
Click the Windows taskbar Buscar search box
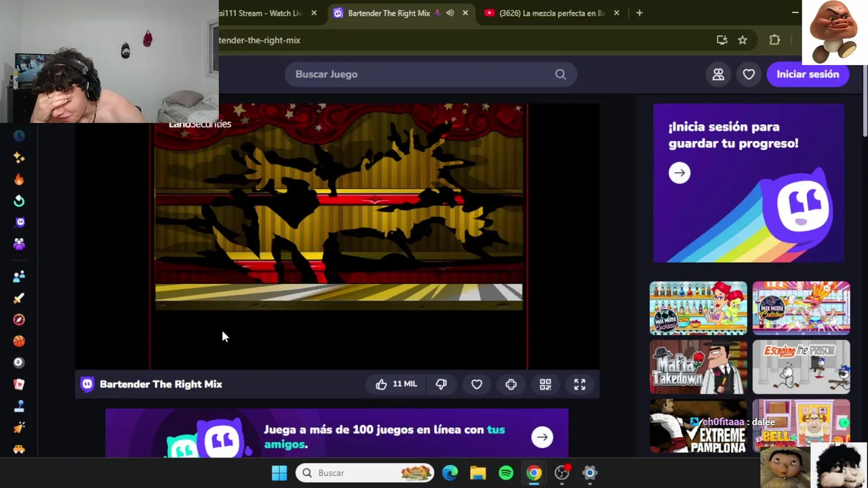point(365,473)
